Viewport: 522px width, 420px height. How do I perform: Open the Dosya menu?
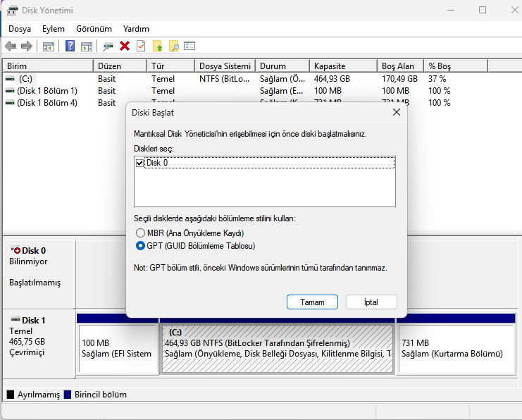(x=20, y=29)
